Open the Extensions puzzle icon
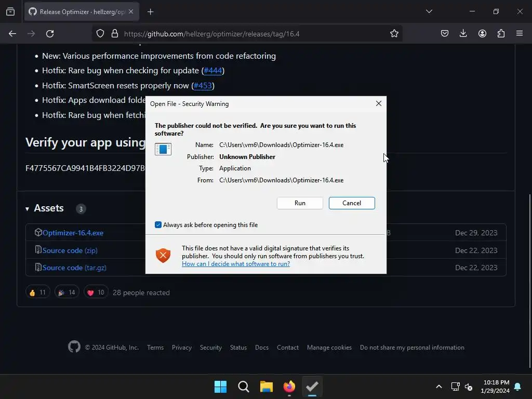 click(x=501, y=34)
